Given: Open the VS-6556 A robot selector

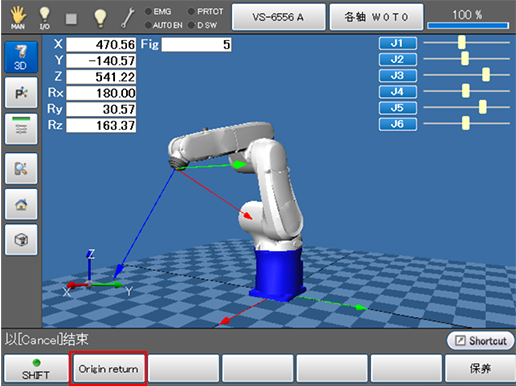Looking at the screenshot, I should (278, 17).
